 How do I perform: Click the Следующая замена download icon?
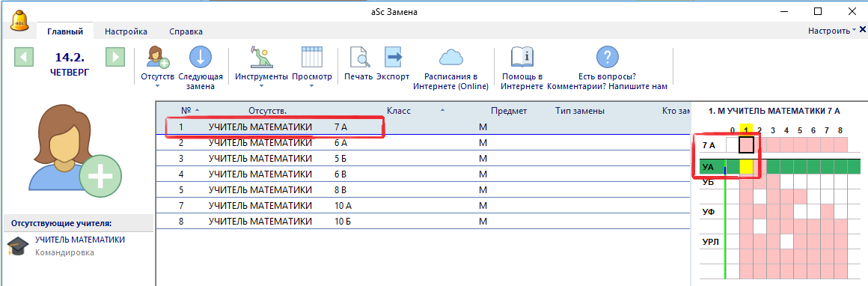coord(201,58)
